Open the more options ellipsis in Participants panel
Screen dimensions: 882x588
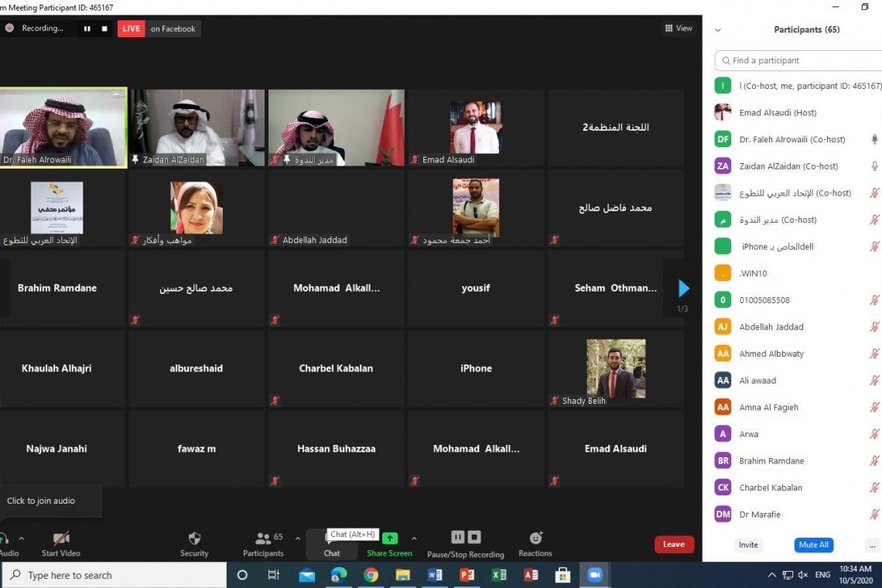(x=873, y=545)
